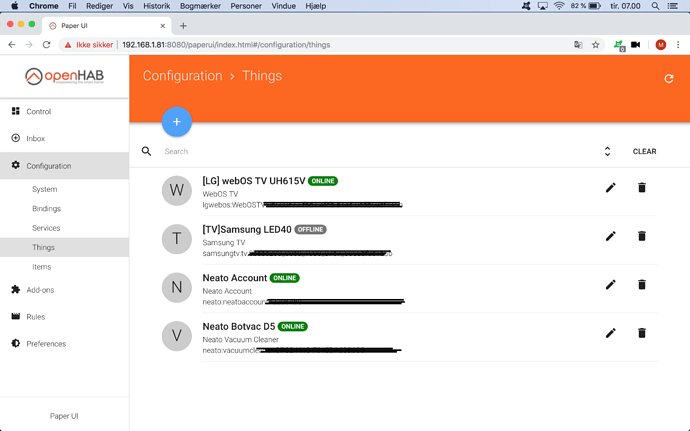This screenshot has width=690, height=431.
Task: Open the Preferences section
Action: point(64,343)
